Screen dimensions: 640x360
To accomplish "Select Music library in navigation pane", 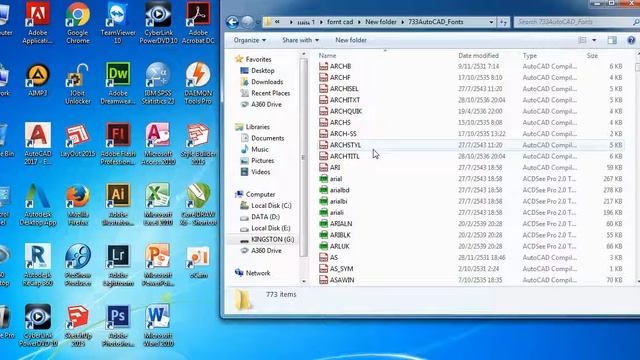I will coord(260,149).
